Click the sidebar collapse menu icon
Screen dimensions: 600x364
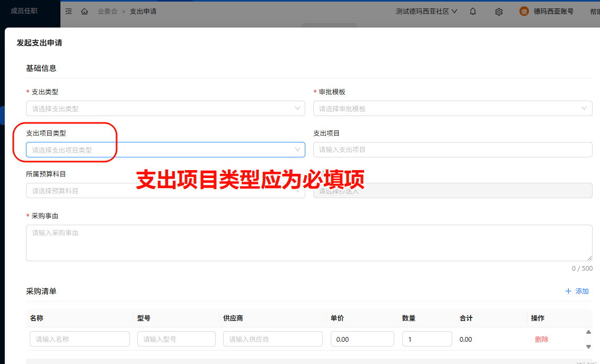pos(68,11)
